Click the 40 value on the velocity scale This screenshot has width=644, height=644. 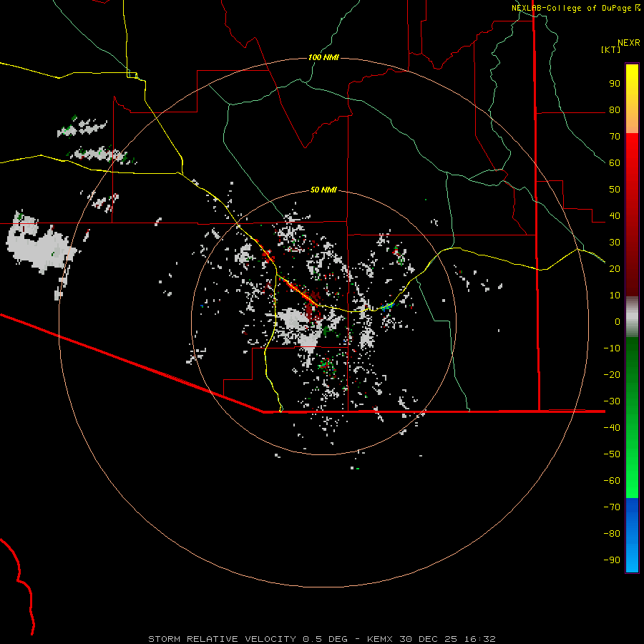click(x=615, y=215)
